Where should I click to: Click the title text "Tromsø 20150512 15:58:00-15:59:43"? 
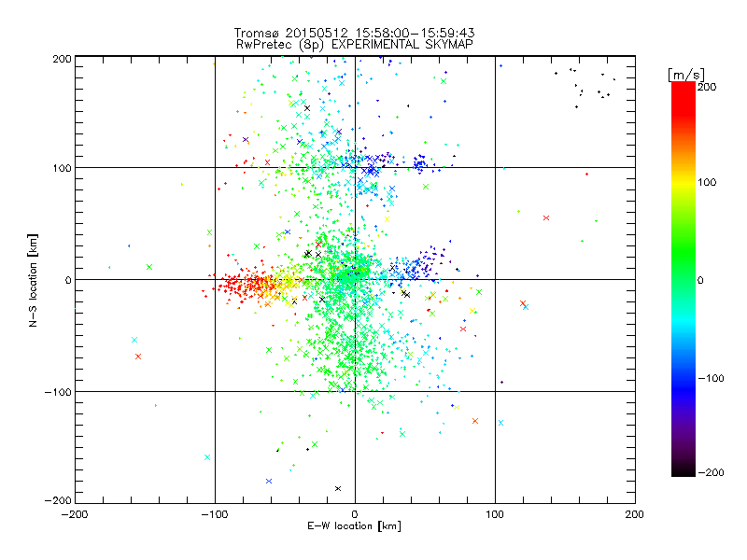(x=354, y=33)
